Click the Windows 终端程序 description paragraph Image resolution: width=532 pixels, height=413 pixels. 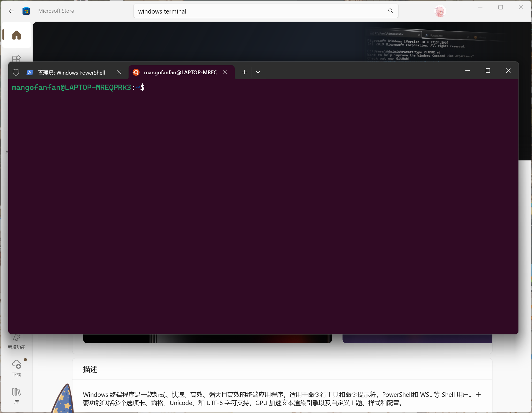282,399
